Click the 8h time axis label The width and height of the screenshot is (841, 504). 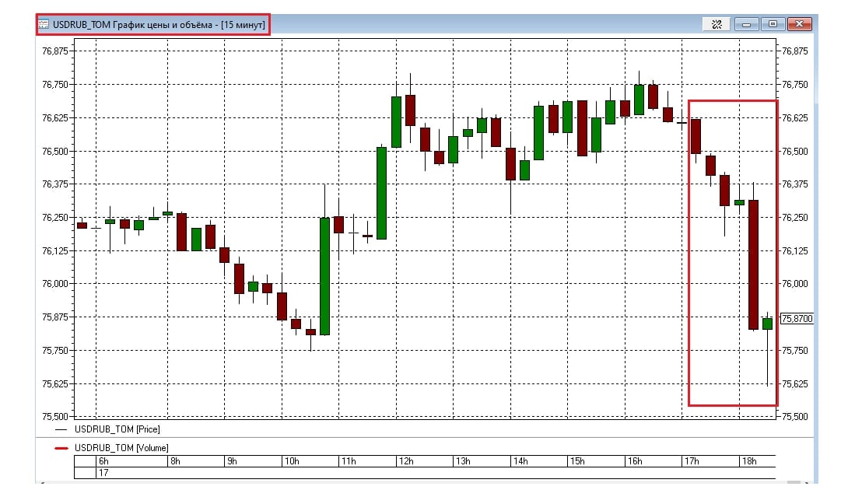point(175,461)
